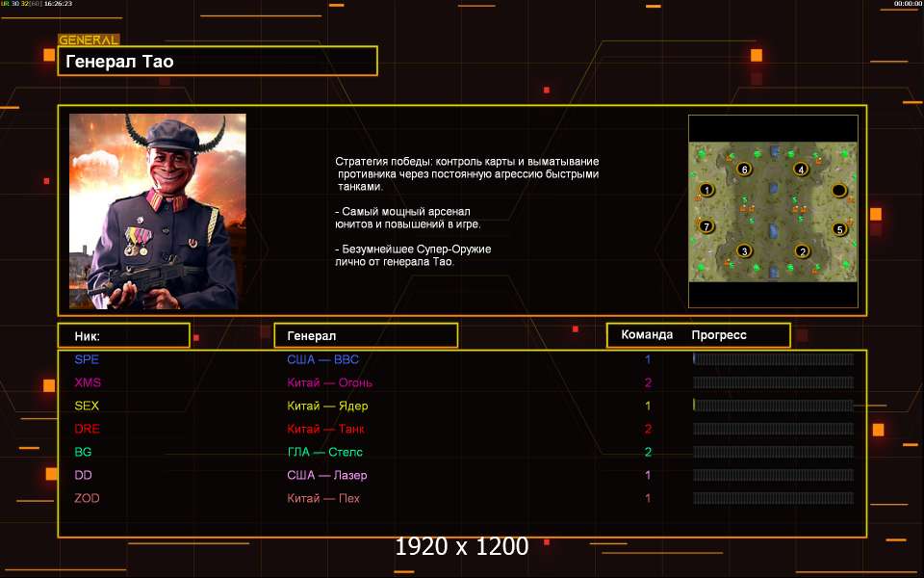
Task: Click the XMS player loading progress bar
Action: pyautogui.click(x=773, y=382)
